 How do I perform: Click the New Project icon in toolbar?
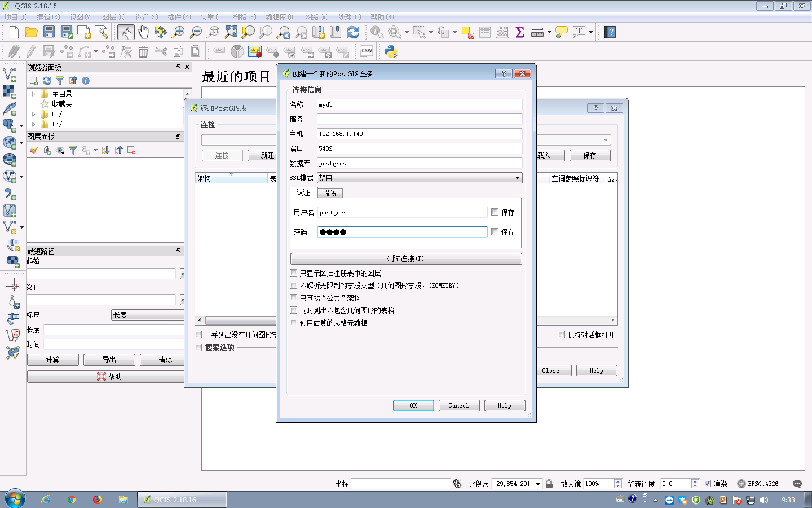tap(14, 32)
